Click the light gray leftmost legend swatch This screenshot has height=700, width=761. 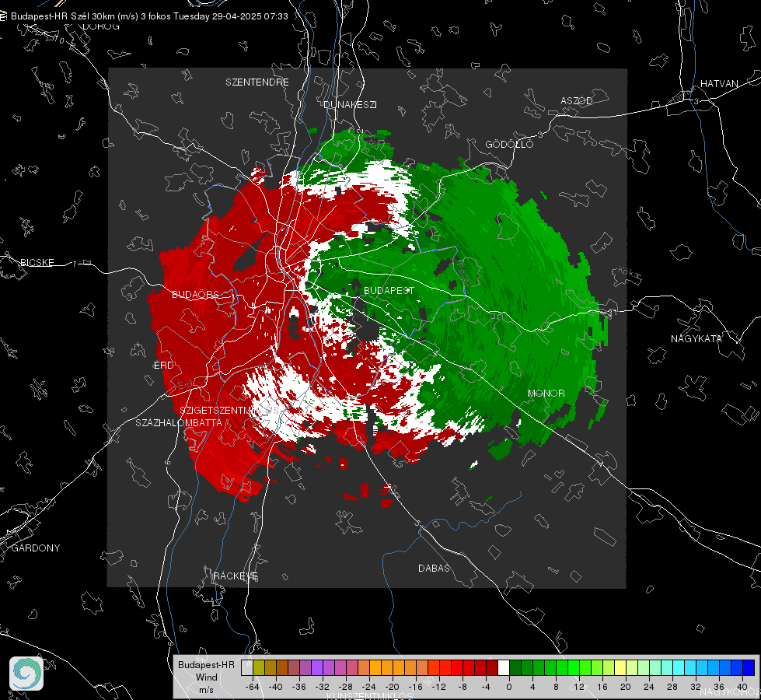tap(246, 667)
